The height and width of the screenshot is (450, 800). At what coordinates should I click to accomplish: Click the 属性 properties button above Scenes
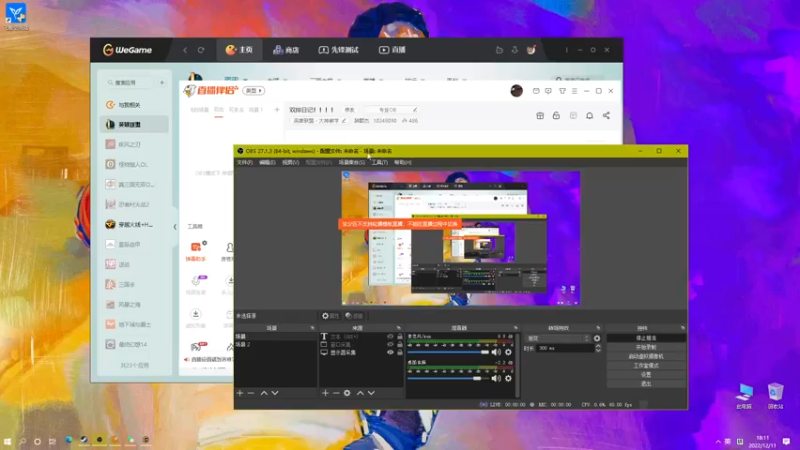click(330, 316)
